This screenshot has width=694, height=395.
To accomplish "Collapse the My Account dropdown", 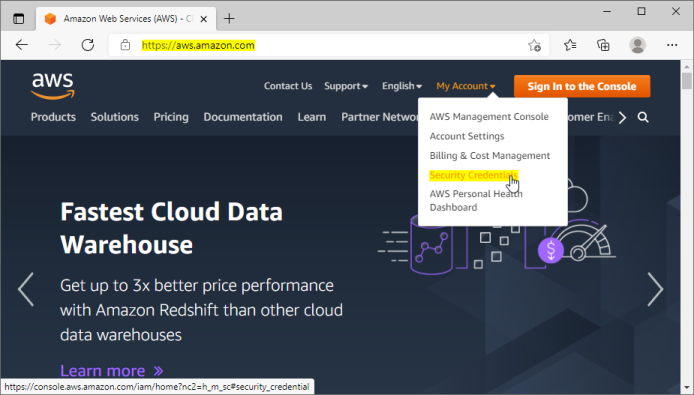I will coord(466,86).
